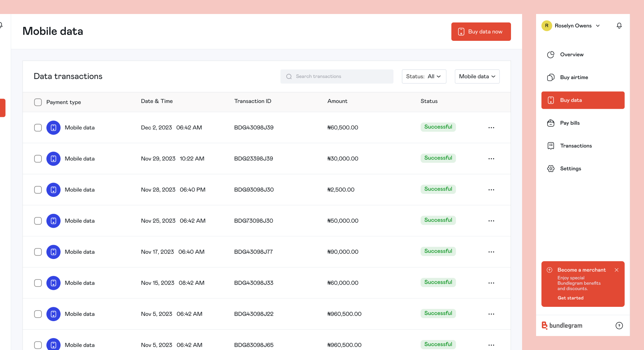Click the help question mark icon
This screenshot has width=644, height=350.
click(x=619, y=325)
